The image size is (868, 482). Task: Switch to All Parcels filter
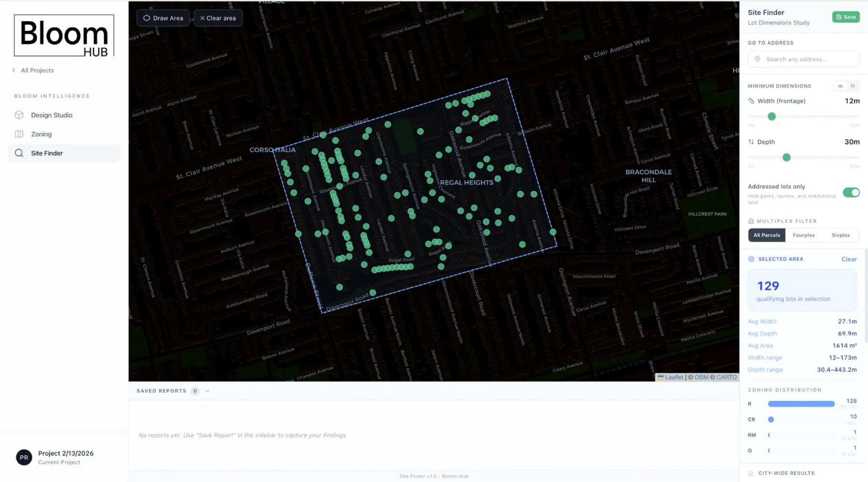click(x=766, y=235)
